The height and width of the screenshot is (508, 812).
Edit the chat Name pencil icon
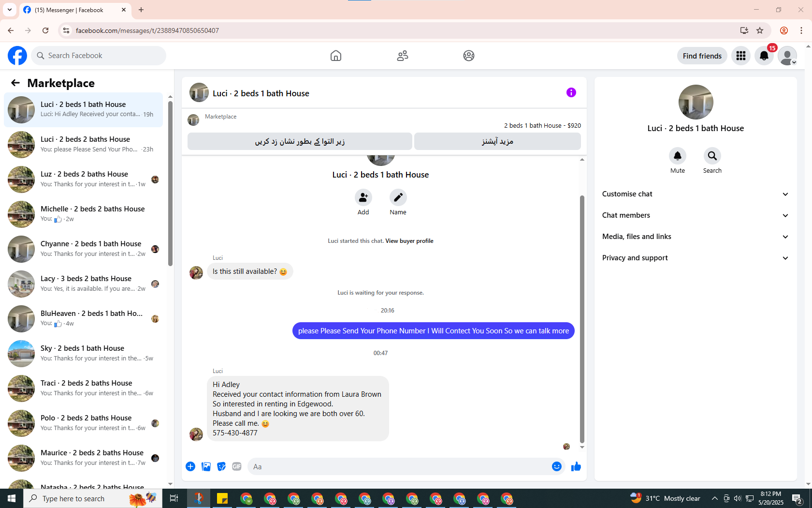coord(398,197)
